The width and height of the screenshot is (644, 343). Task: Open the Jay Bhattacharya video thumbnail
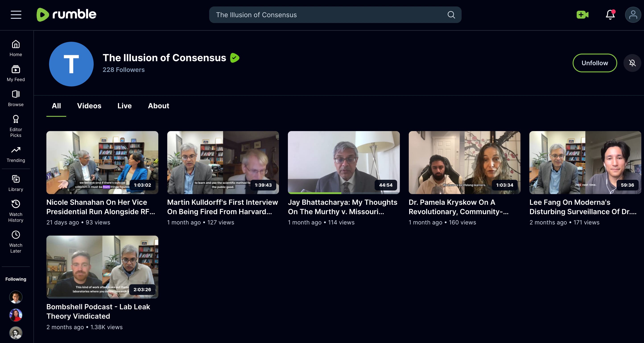(344, 163)
